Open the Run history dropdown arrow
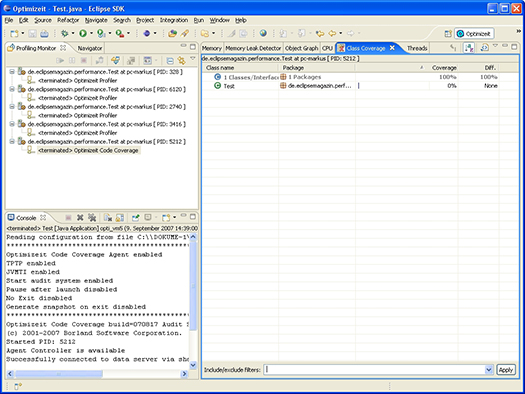The width and height of the screenshot is (525, 394). (x=91, y=33)
